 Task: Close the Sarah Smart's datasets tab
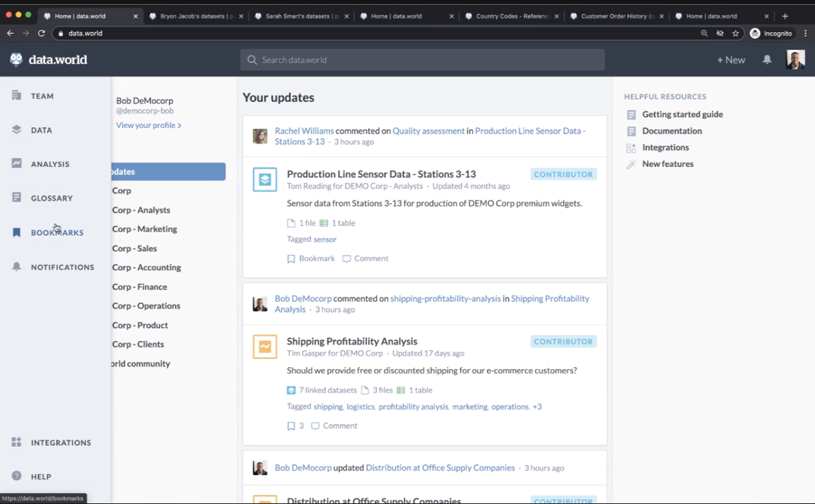tap(347, 16)
